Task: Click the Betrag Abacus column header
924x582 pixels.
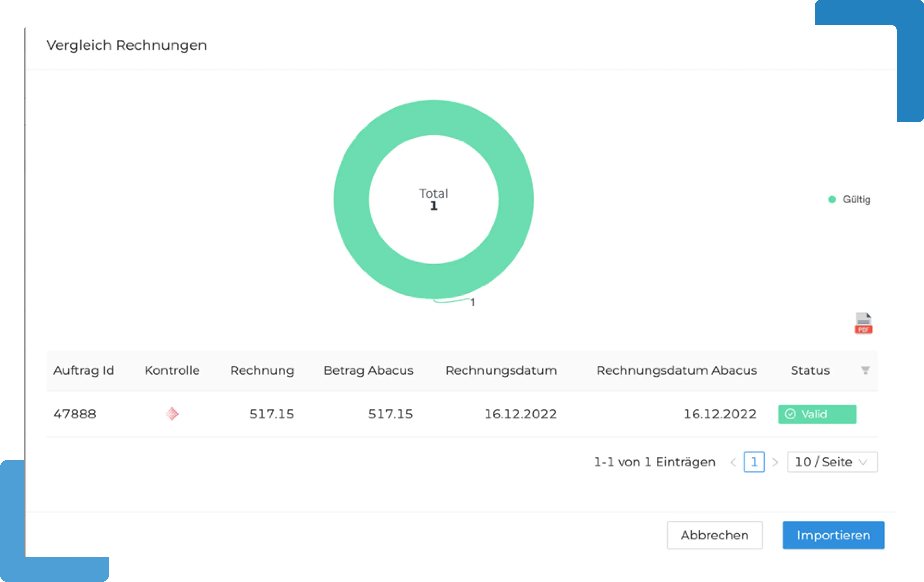Action: tap(368, 370)
